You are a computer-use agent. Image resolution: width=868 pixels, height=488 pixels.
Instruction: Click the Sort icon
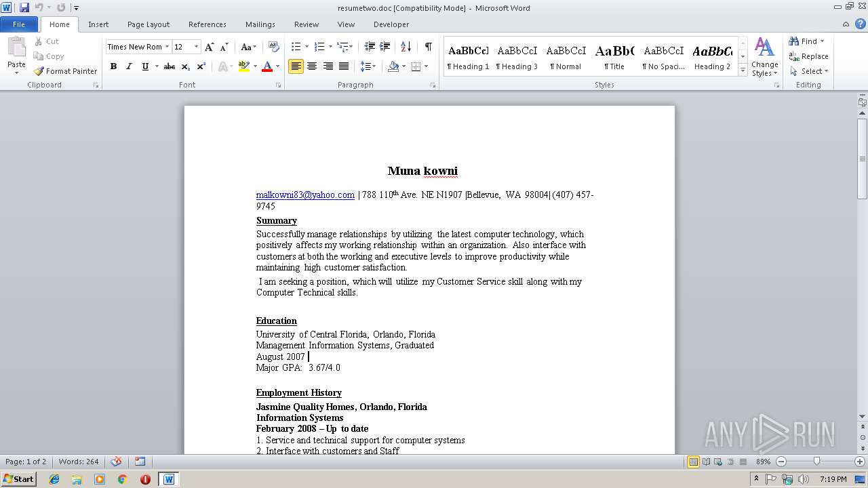[x=406, y=47]
